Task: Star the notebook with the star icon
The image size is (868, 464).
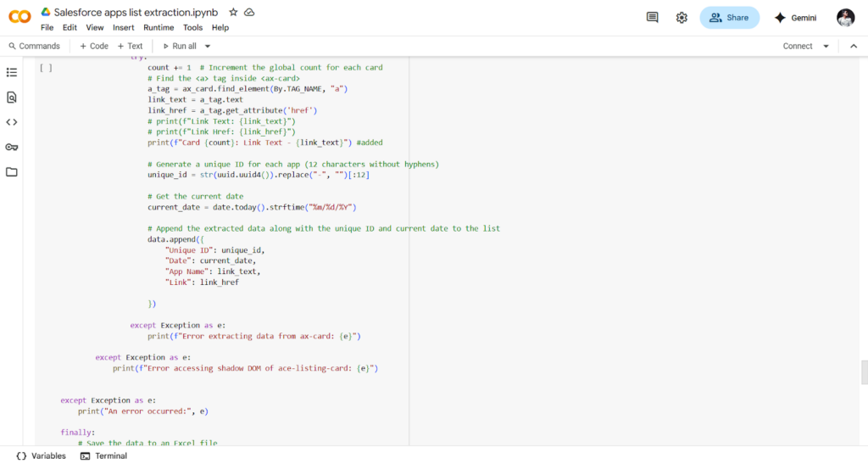Action: 233,13
